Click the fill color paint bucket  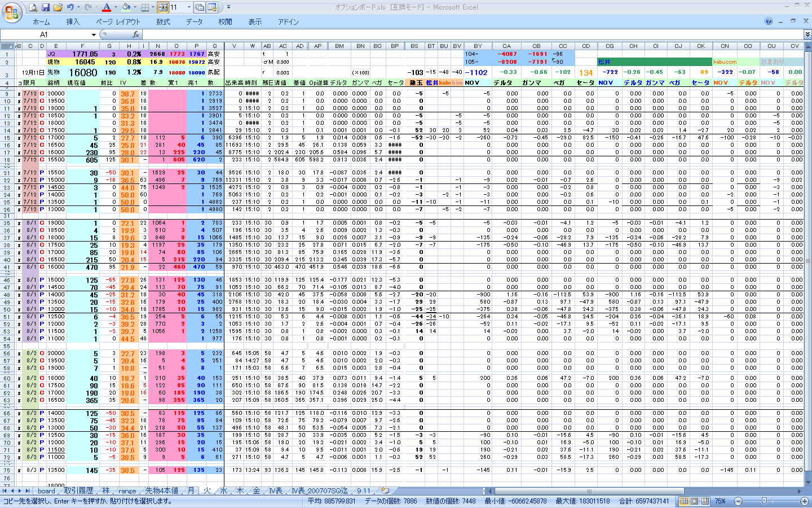coord(126,7)
